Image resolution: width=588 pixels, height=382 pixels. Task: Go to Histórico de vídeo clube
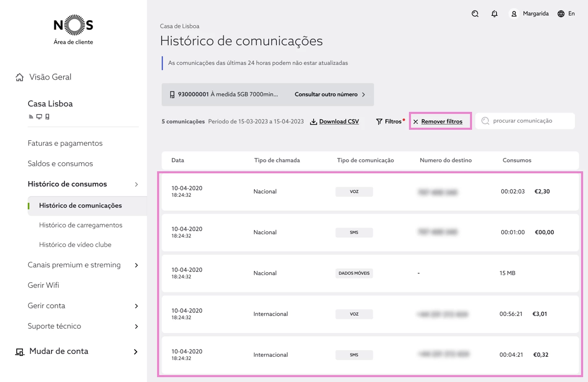tap(75, 244)
